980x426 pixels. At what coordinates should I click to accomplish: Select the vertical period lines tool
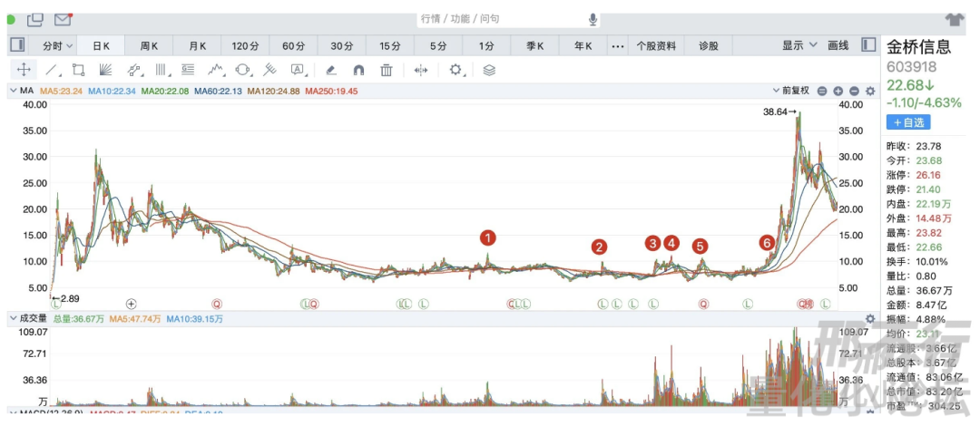tap(162, 69)
